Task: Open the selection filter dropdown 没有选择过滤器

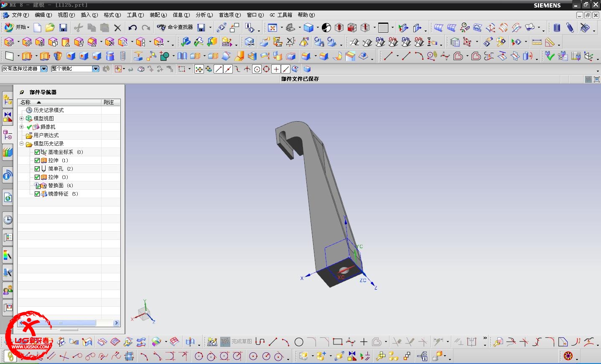Action: pyautogui.click(x=44, y=69)
